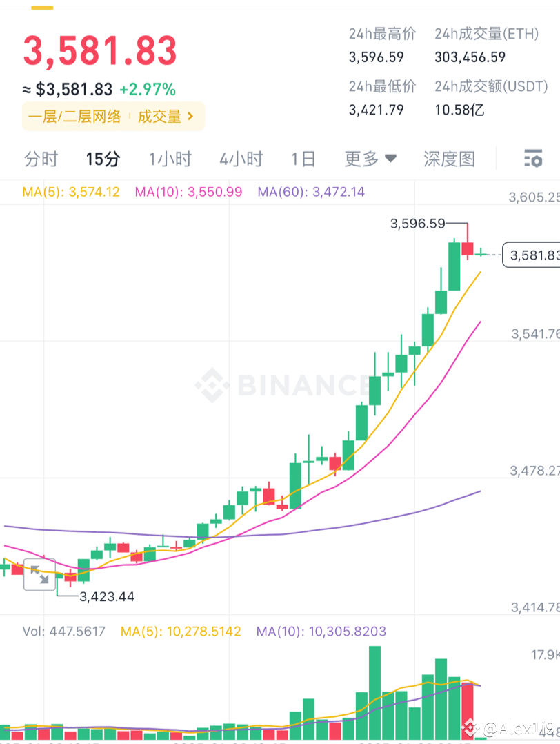Click the fullscreen expand icon on the chart

[x=39, y=574]
